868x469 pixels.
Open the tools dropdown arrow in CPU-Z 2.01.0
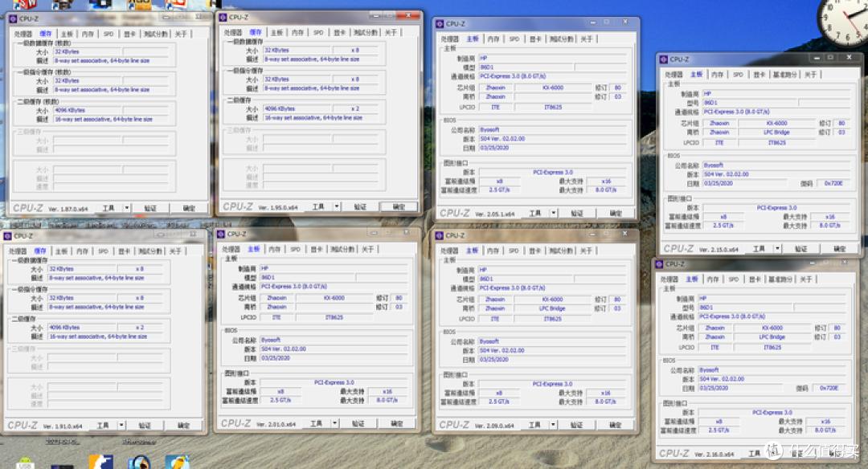point(334,423)
